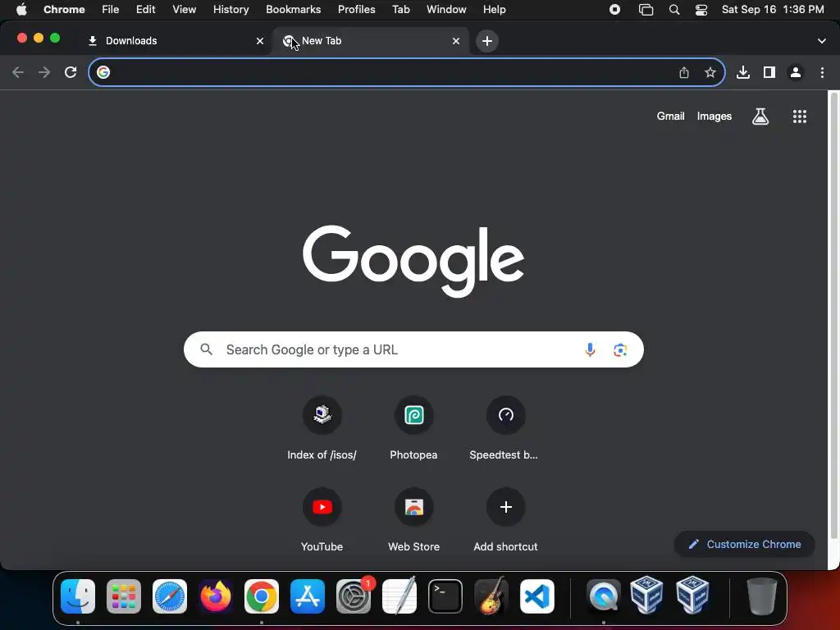Open the profile avatar menu

pos(796,72)
